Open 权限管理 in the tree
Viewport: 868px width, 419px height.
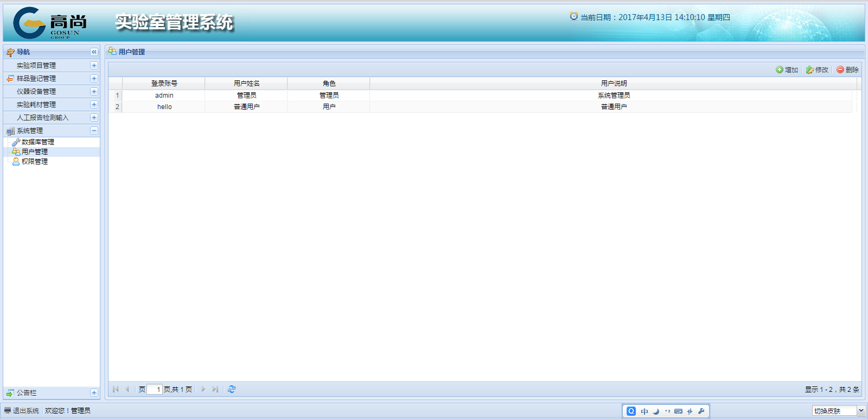pyautogui.click(x=34, y=162)
